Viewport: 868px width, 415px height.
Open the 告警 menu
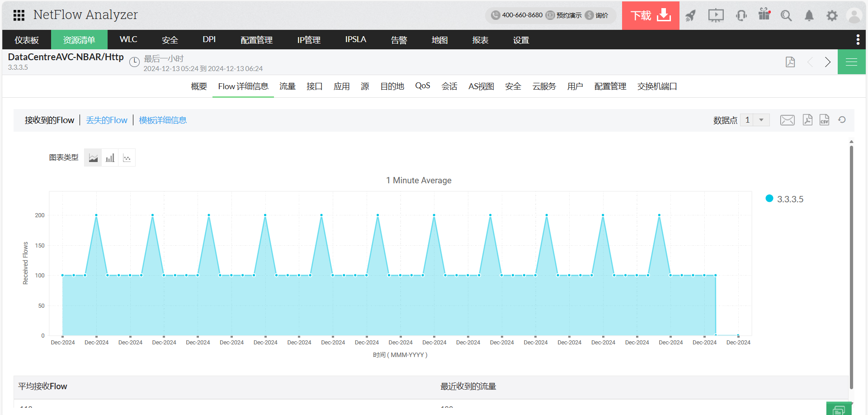click(x=399, y=40)
